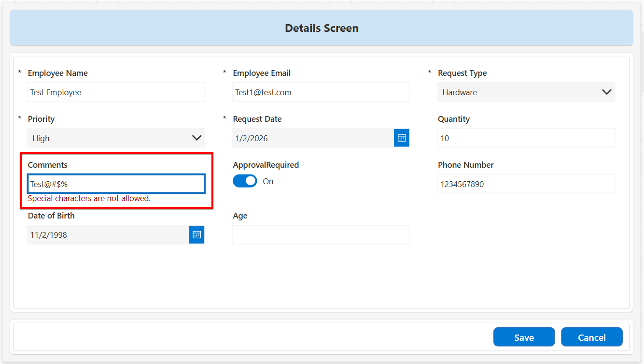
Task: Expand the Request Type dropdown
Action: pyautogui.click(x=607, y=92)
